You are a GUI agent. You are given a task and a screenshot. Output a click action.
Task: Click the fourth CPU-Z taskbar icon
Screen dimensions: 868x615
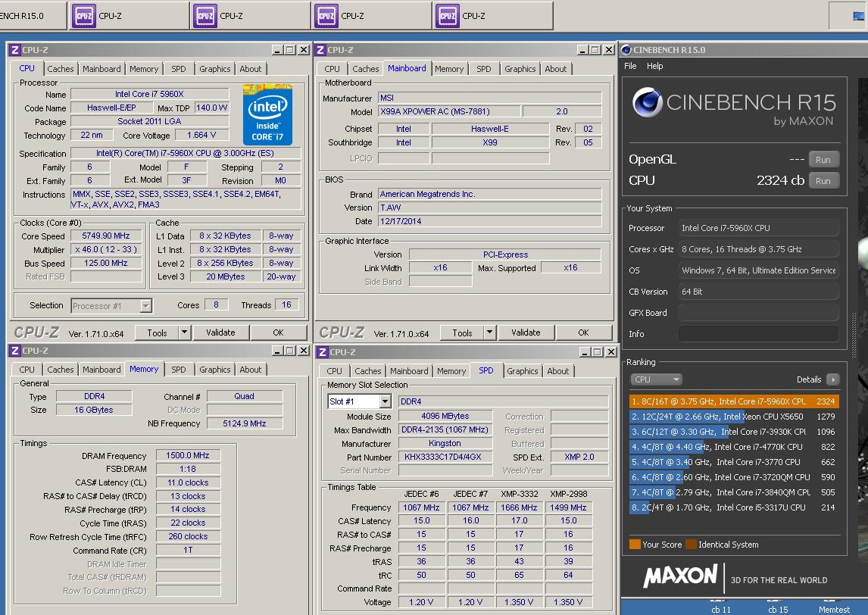448,15
